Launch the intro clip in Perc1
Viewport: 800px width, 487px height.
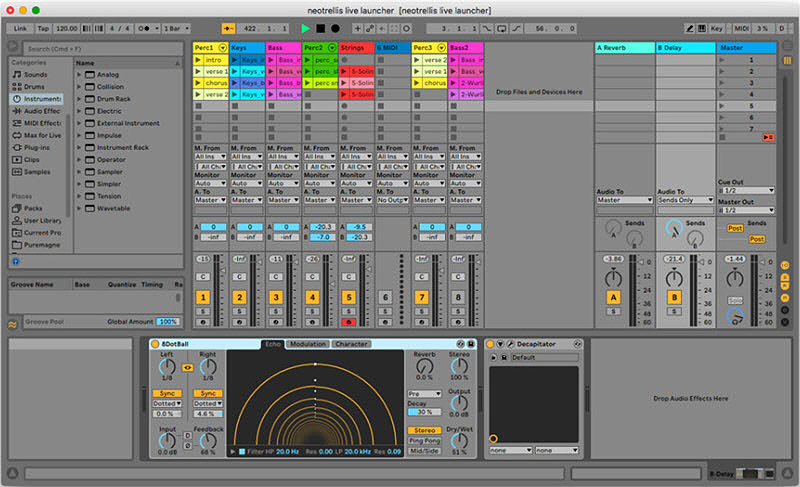[x=197, y=60]
